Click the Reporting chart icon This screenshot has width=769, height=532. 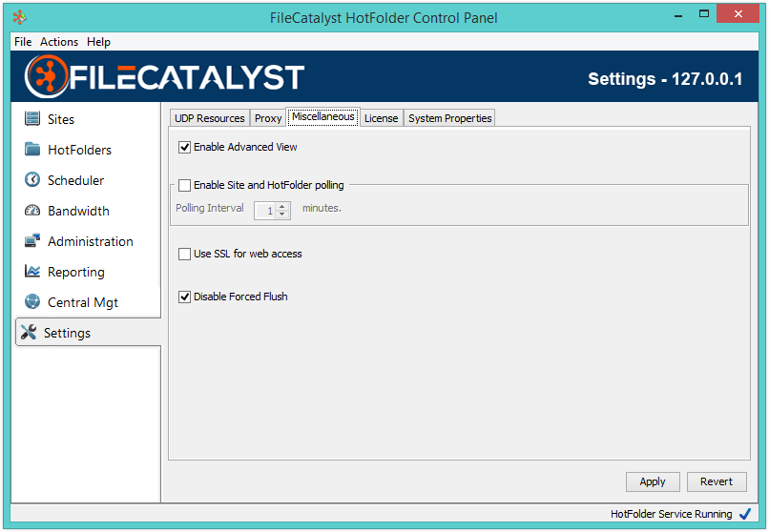(x=32, y=271)
